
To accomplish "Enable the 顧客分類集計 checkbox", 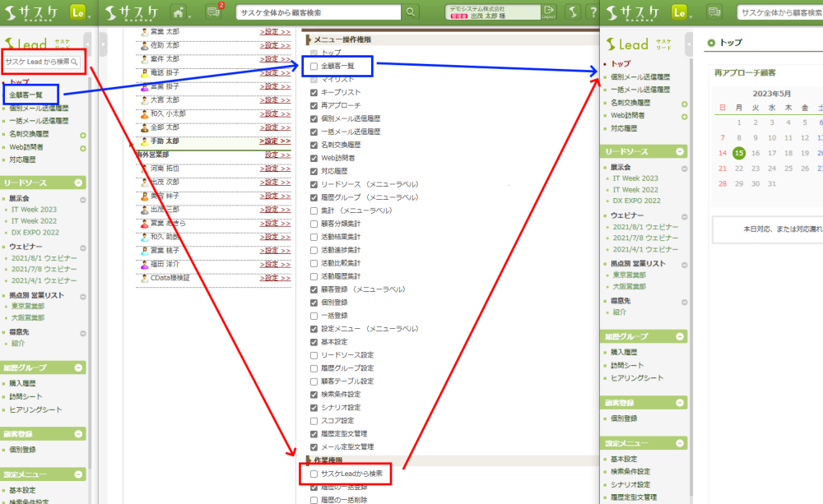I will 314,224.
